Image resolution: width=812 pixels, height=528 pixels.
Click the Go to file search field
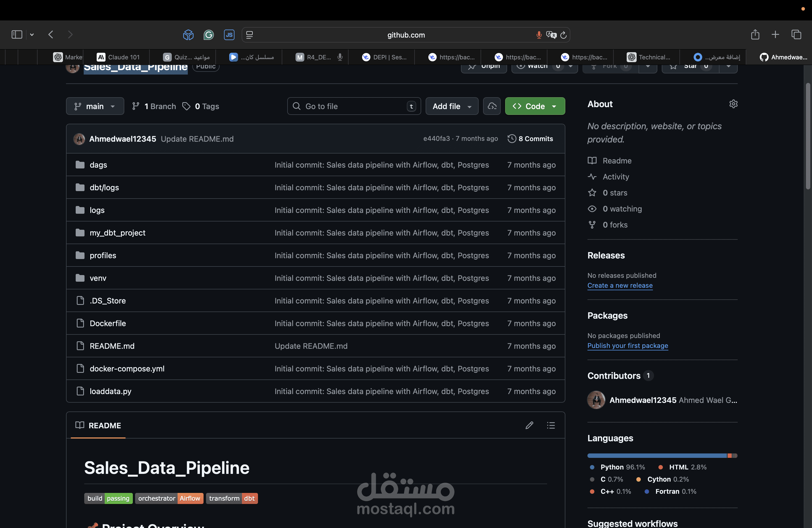[x=354, y=106]
